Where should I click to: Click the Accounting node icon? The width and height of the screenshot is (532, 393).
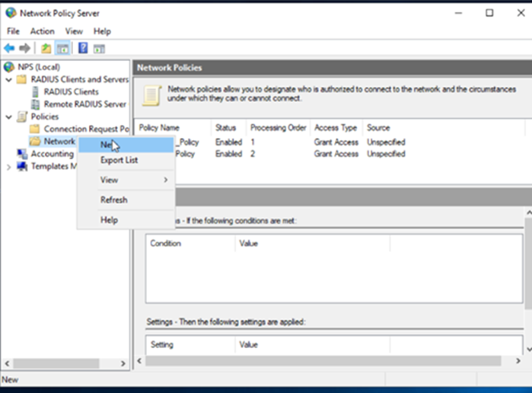[x=22, y=154]
